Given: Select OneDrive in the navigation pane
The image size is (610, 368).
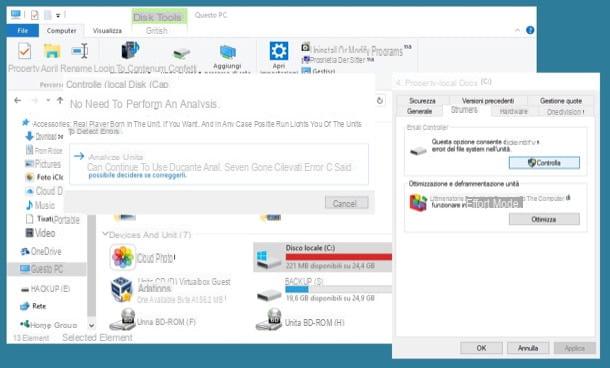Looking at the screenshot, I should point(40,252).
